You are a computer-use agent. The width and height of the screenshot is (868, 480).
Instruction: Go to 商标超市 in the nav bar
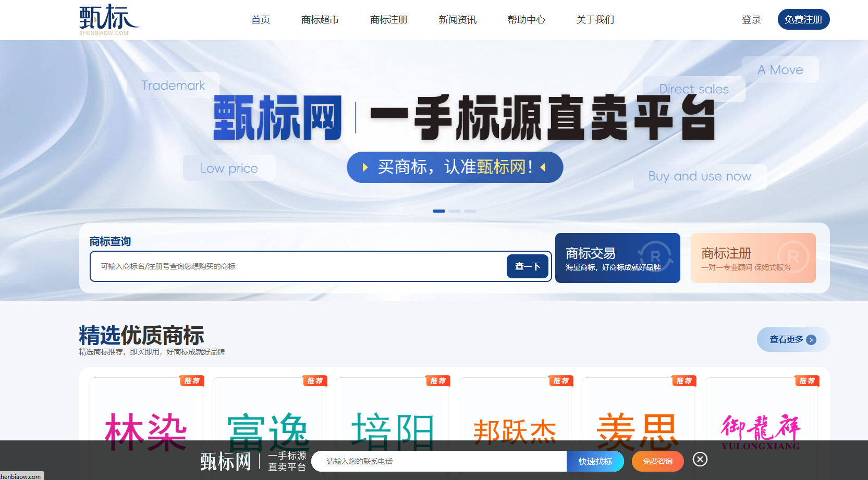pyautogui.click(x=320, y=20)
